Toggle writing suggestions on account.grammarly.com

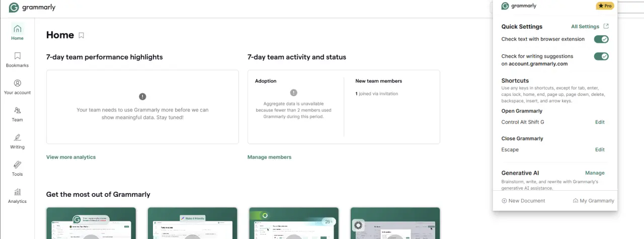pyautogui.click(x=601, y=56)
